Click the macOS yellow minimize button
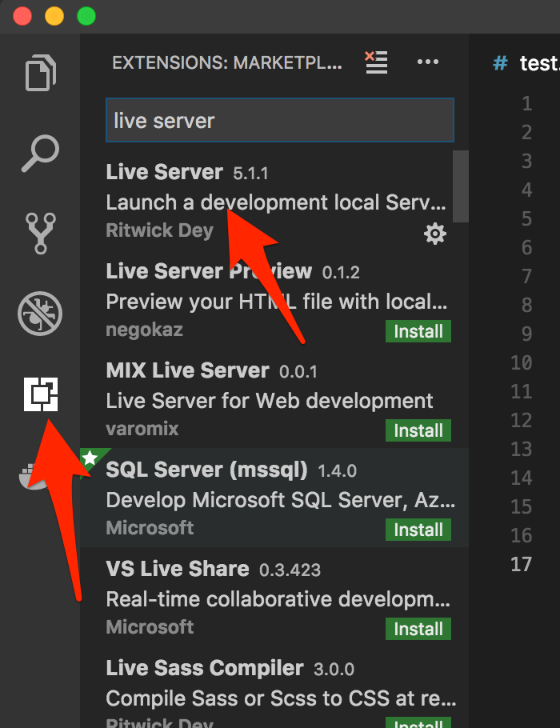 pos(54,16)
